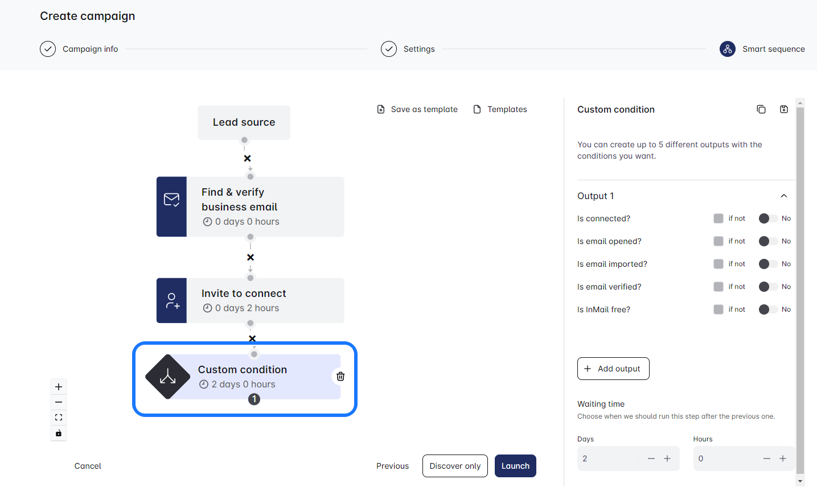Collapse the Output 1 section
Viewport: 817px width, 504px height.
click(783, 196)
